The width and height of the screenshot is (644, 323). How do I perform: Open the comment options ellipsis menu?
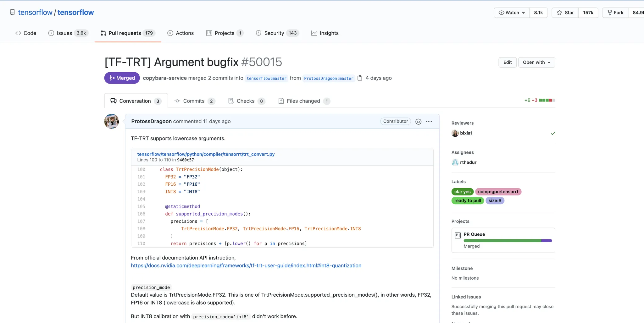coord(429,122)
